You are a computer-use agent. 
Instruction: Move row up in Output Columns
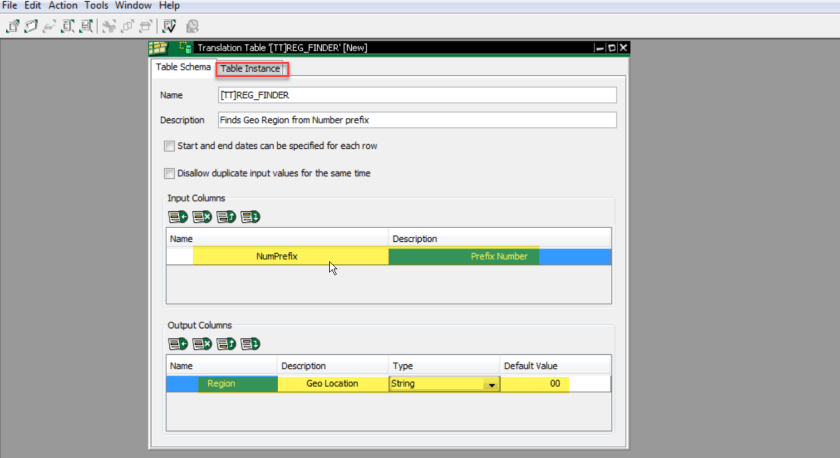(x=226, y=344)
